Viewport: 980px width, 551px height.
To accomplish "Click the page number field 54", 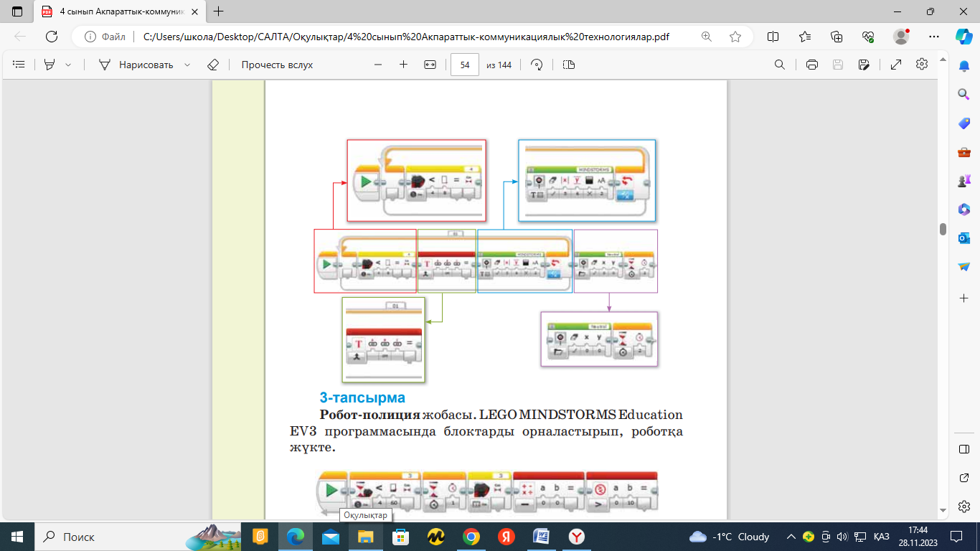I will pyautogui.click(x=465, y=65).
